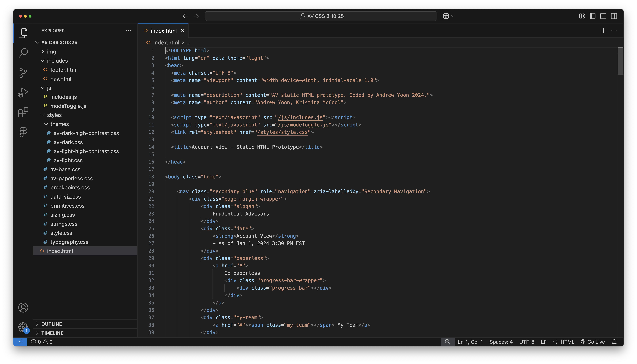637x364 pixels.
Task: Split the editor to the right
Action: [x=603, y=31]
